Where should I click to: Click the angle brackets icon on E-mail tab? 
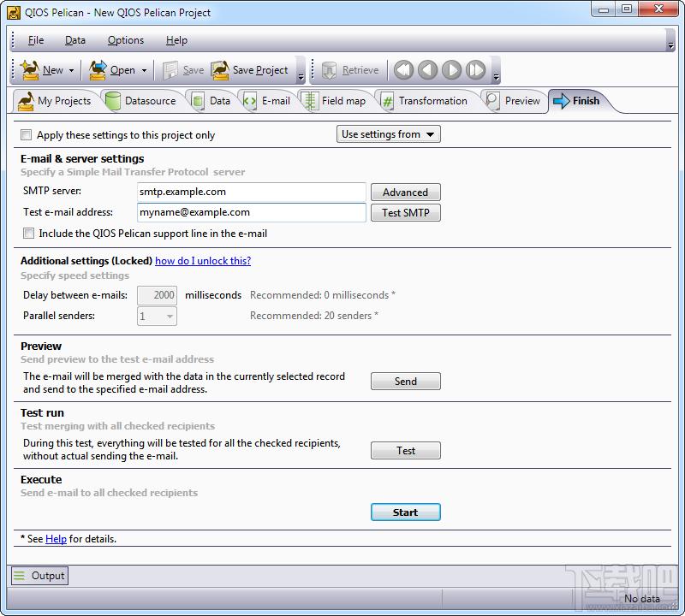249,101
